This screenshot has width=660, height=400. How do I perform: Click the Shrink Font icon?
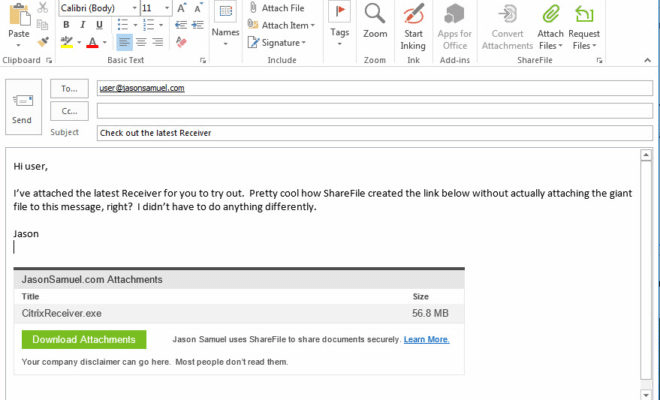tap(198, 8)
